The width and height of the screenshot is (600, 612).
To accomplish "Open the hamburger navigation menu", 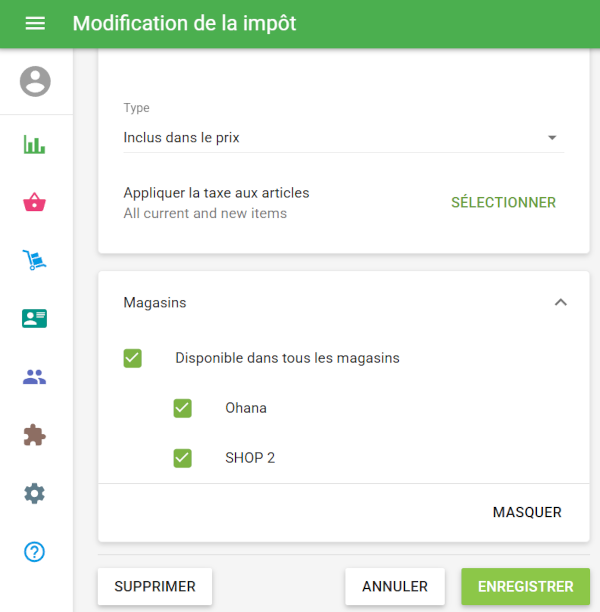I will [35, 23].
